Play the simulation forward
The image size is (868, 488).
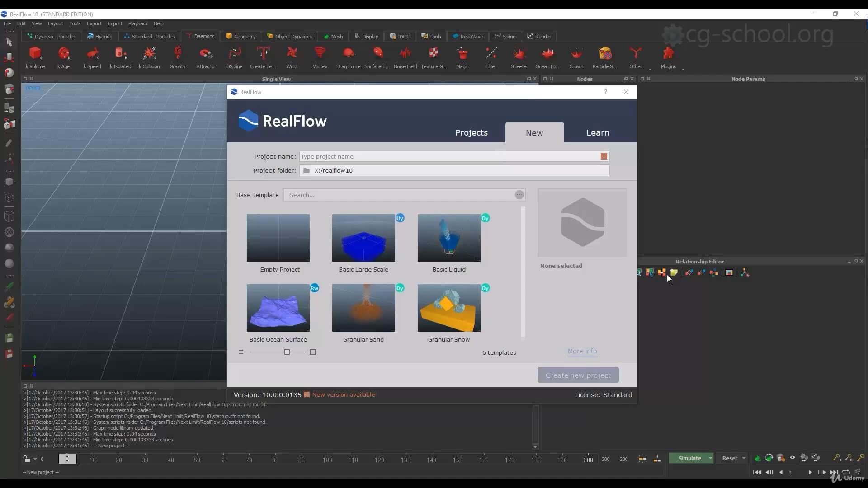[810, 472]
